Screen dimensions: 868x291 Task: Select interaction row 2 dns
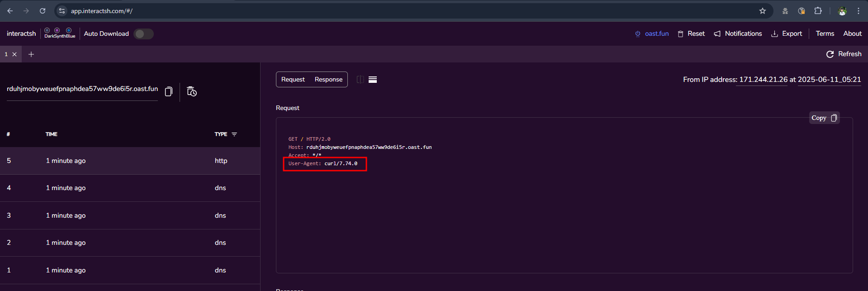130,243
